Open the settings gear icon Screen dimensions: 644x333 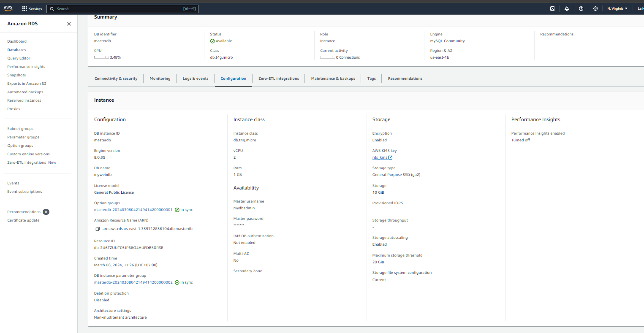pyautogui.click(x=595, y=9)
